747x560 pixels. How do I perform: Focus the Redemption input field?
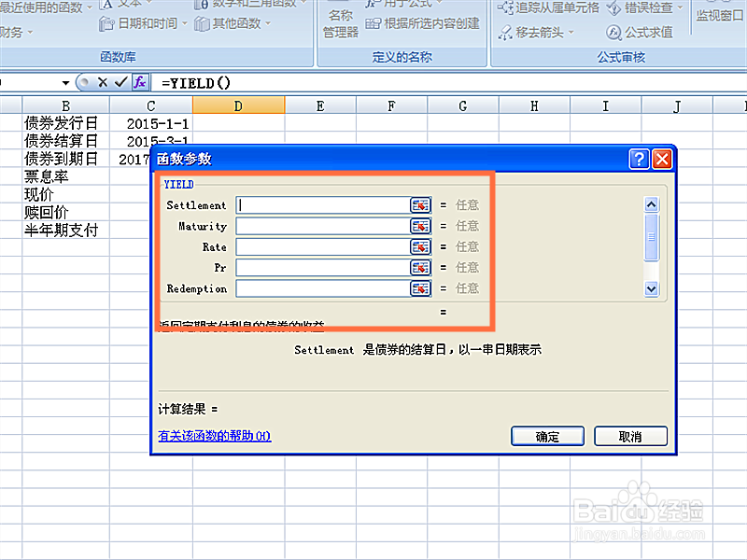click(323, 288)
